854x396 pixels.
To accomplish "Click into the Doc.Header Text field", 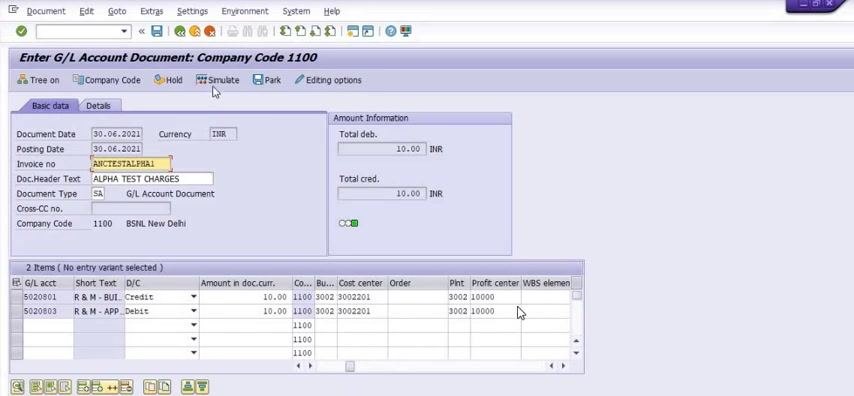I will pos(152,179).
